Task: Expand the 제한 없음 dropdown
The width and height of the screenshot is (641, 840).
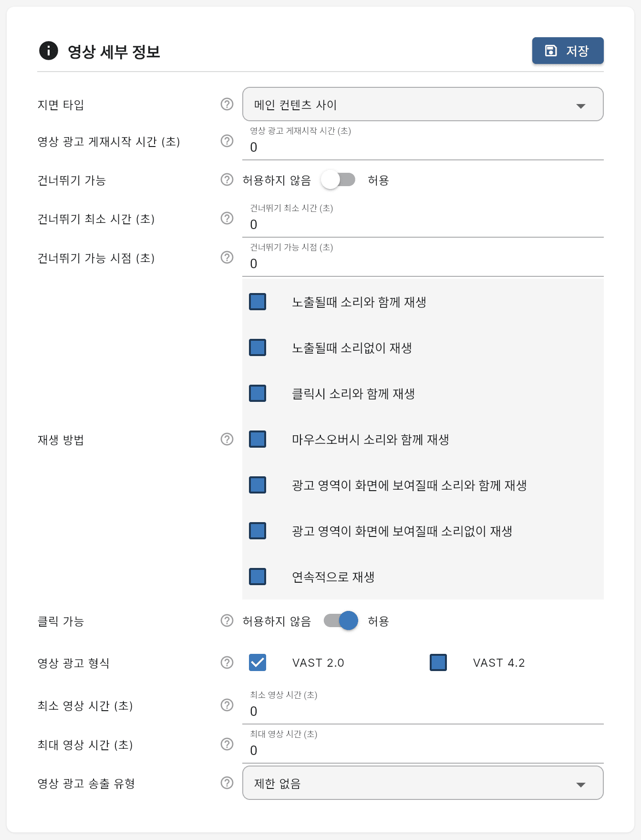Action: [x=423, y=783]
